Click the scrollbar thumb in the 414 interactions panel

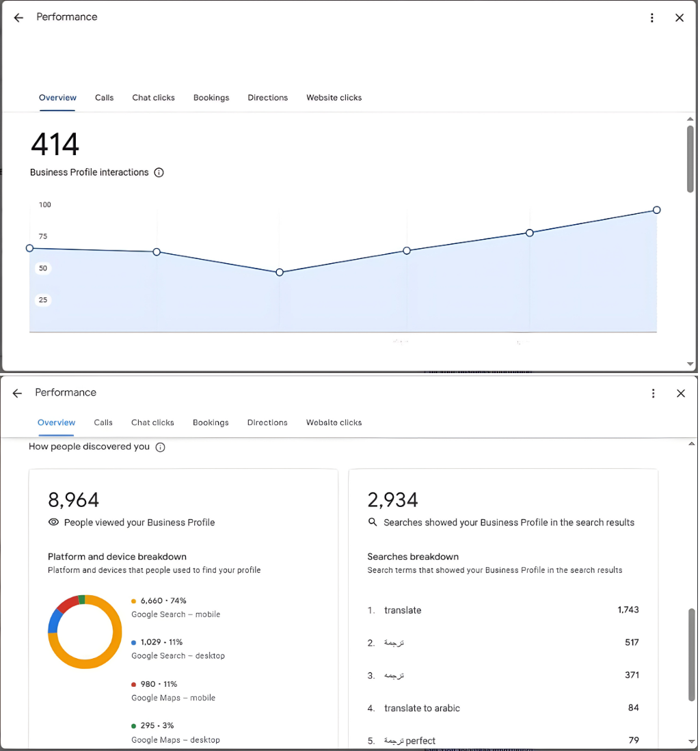point(690,157)
